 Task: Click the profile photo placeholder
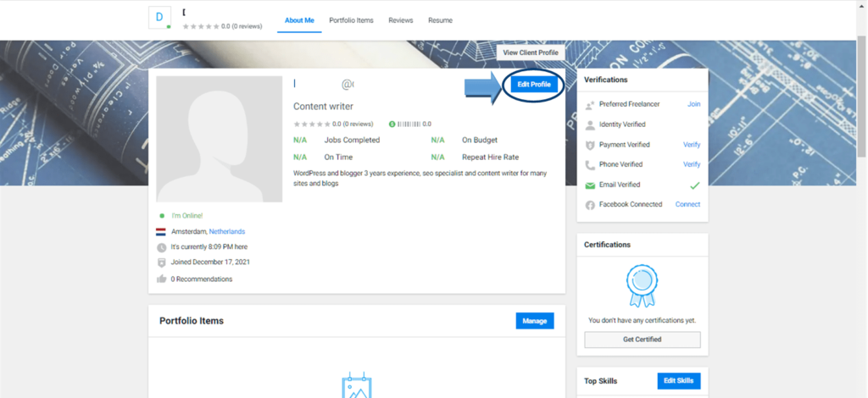point(220,139)
